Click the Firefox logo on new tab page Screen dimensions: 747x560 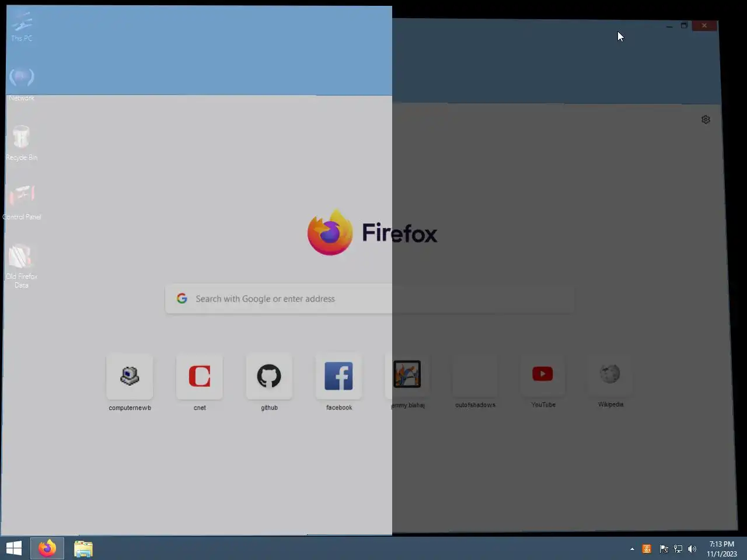[330, 233]
